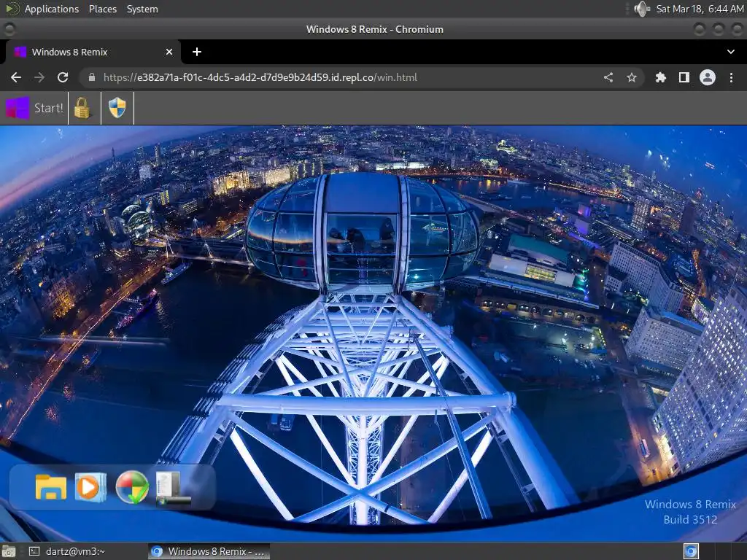Screen dimensions: 747x560
Task: Click the volume speaker icon
Action: 642,9
